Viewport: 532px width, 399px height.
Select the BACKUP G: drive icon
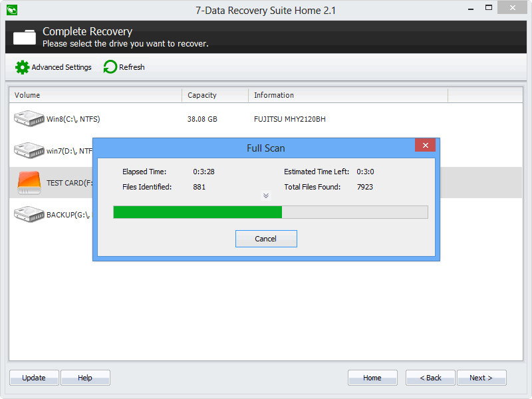click(x=29, y=214)
